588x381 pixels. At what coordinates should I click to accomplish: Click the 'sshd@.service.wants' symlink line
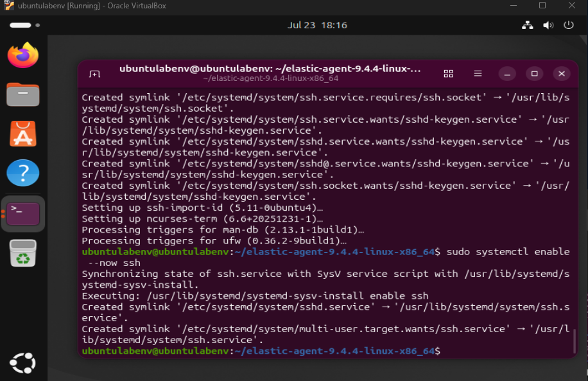coord(325,169)
